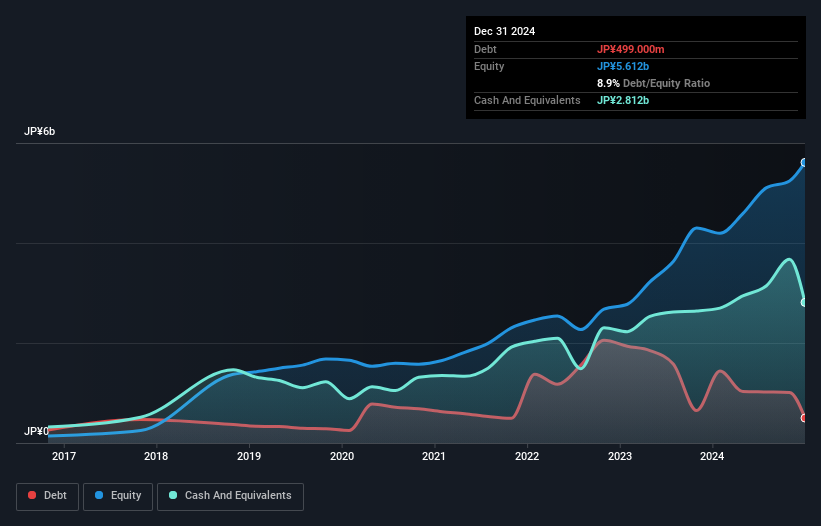Click the 2020 x-axis label
821x526 pixels.
(342, 456)
